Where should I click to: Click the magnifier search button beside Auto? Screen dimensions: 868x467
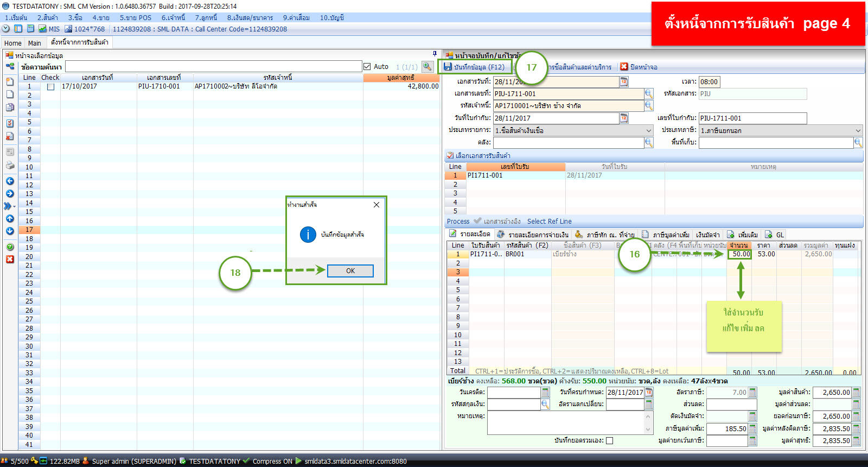click(x=427, y=66)
